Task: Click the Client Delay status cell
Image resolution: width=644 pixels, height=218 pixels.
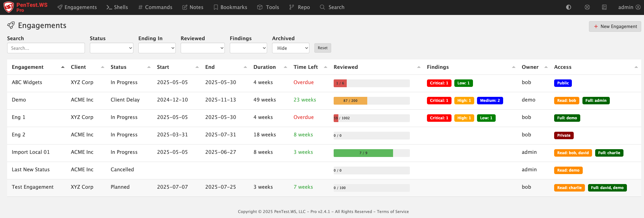Action: click(x=125, y=100)
